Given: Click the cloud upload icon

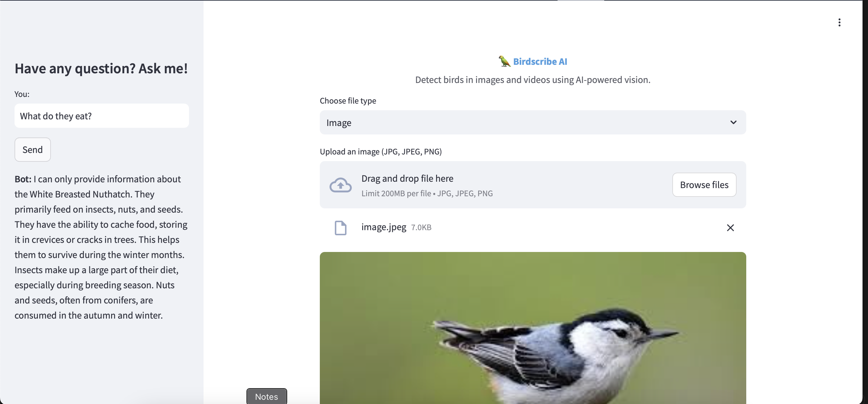Looking at the screenshot, I should coord(340,185).
